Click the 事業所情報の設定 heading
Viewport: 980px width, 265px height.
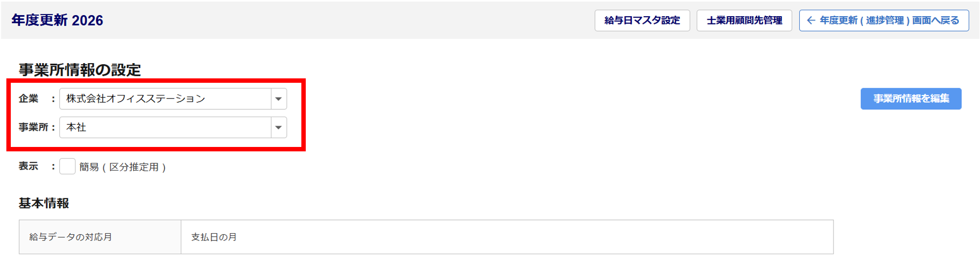[x=80, y=70]
